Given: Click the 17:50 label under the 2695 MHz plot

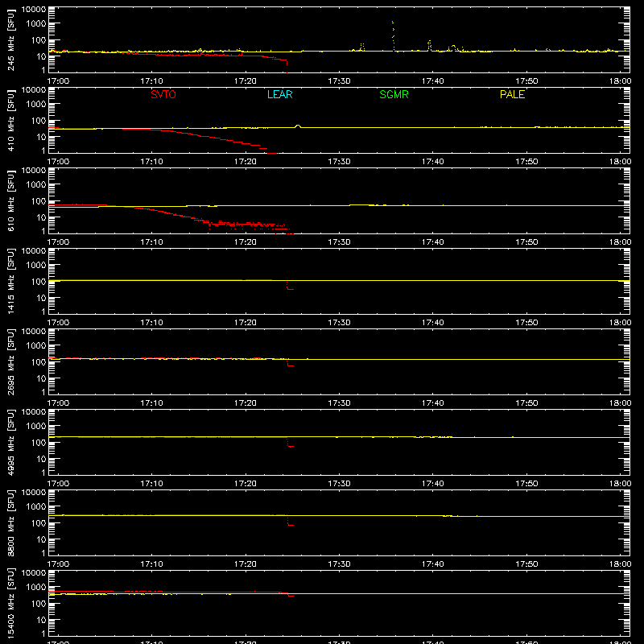Looking at the screenshot, I should click(x=526, y=403).
